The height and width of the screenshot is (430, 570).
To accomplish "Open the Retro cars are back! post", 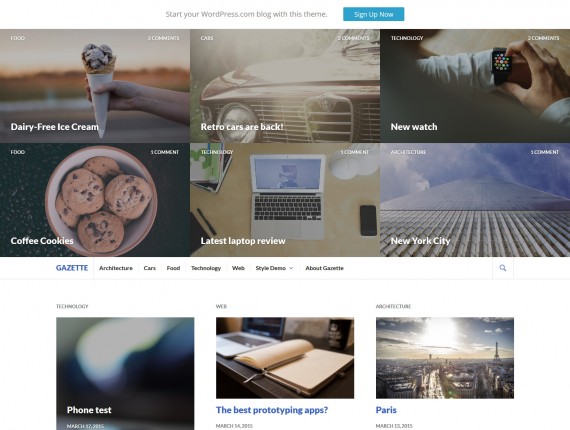I will (x=242, y=127).
